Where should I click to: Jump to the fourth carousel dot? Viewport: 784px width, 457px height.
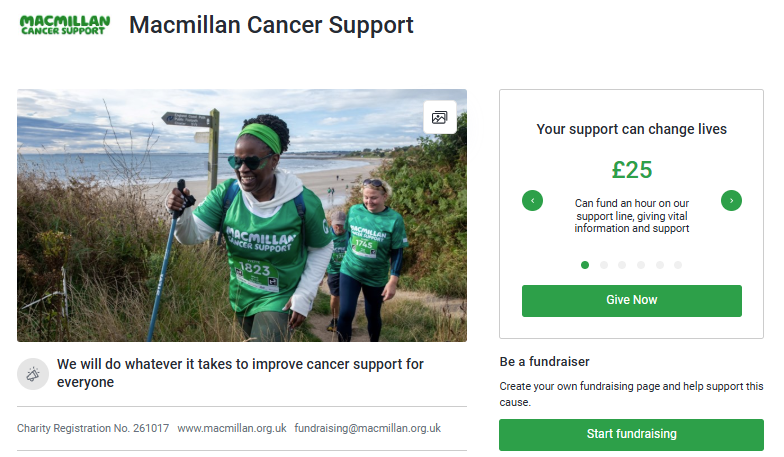pos(640,265)
